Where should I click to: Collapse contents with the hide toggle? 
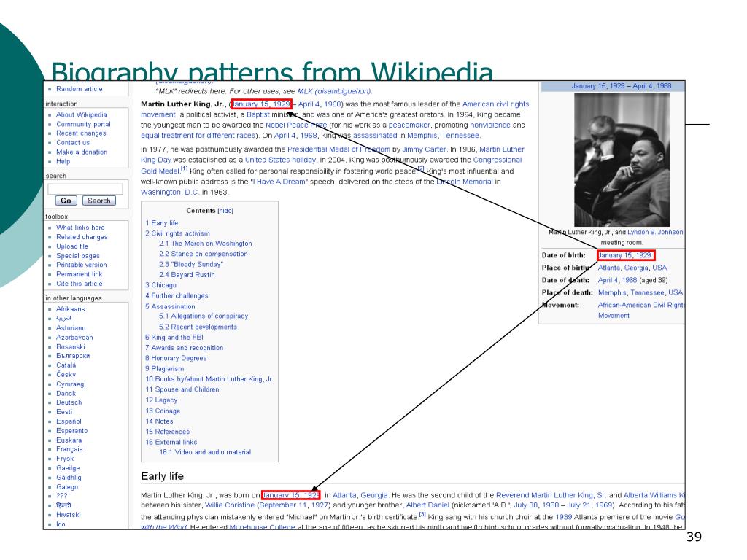[226, 211]
